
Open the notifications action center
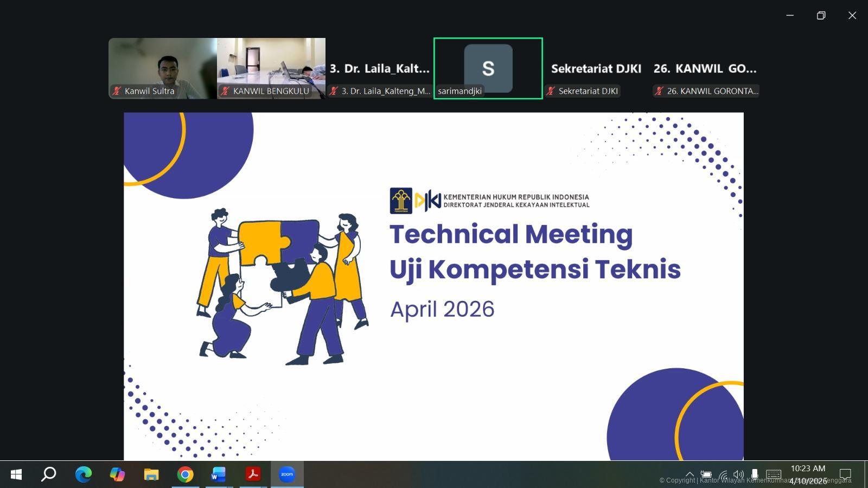[x=845, y=474]
